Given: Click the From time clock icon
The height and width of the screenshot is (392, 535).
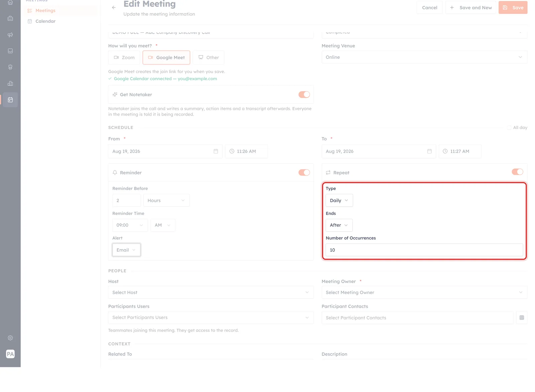Looking at the screenshot, I should pos(232,151).
